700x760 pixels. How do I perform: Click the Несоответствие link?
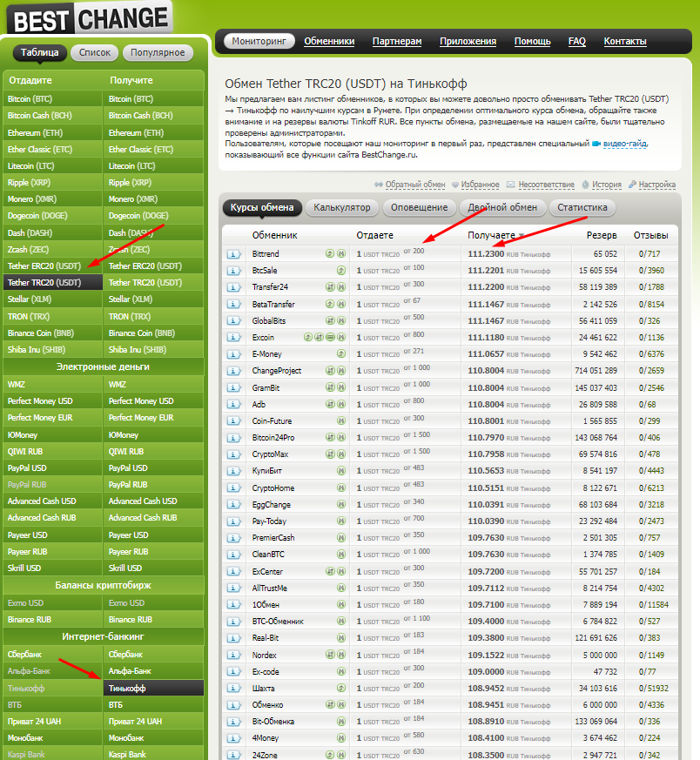[x=546, y=185]
